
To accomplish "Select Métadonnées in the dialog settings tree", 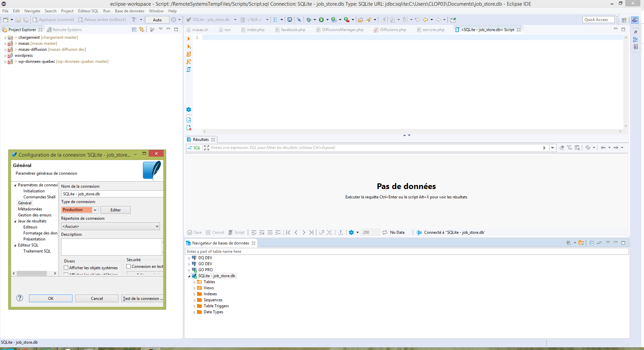I will (x=30, y=209).
